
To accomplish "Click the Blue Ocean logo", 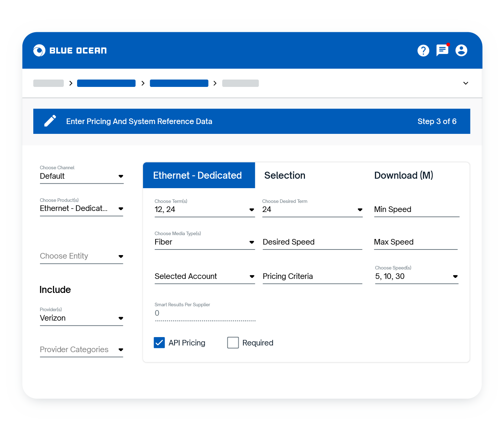I will click(70, 50).
